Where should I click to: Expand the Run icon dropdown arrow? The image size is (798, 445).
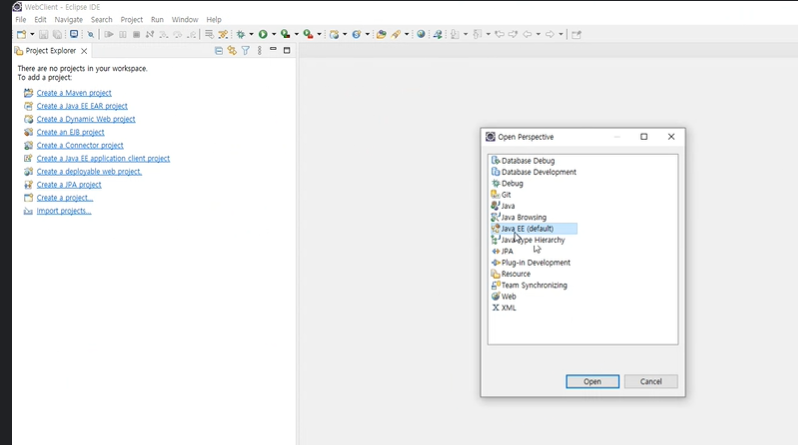(x=274, y=35)
